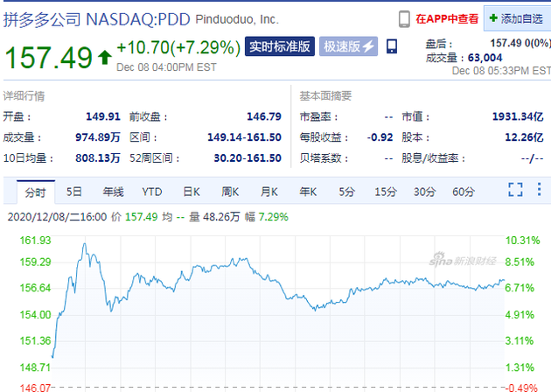Click 10-day average volume 808.13万
The image size is (551, 392).
tap(98, 157)
